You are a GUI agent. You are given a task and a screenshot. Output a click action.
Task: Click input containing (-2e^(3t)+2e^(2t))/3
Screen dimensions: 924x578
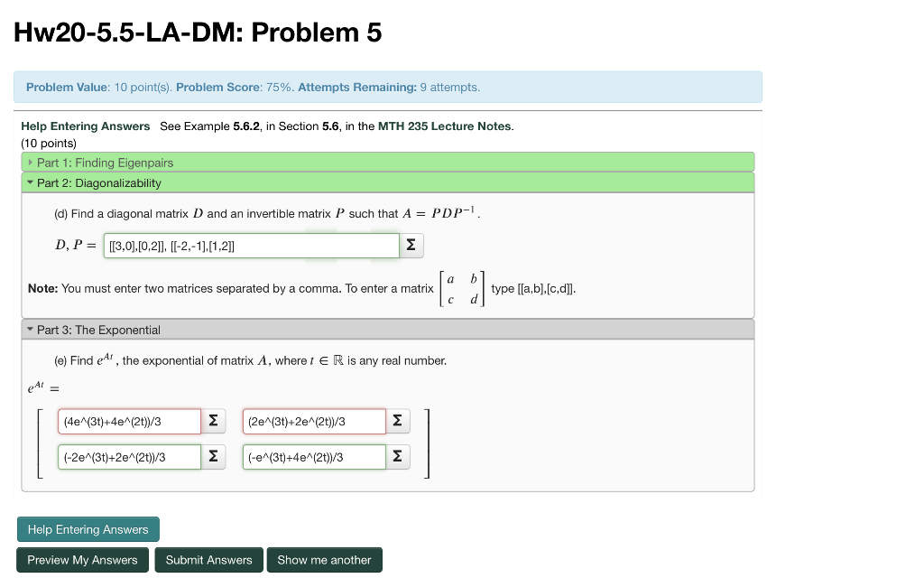129,456
